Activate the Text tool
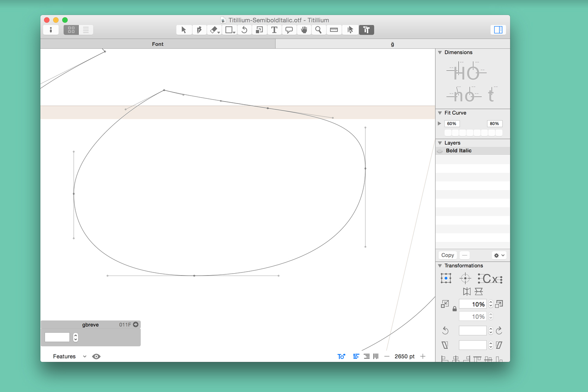Image resolution: width=588 pixels, height=392 pixels. tap(274, 30)
